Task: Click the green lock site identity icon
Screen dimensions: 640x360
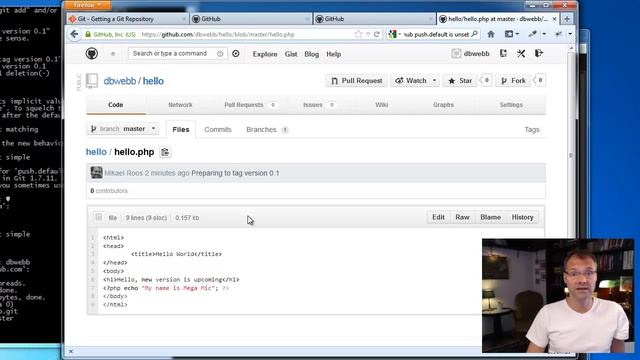Action: [88, 34]
